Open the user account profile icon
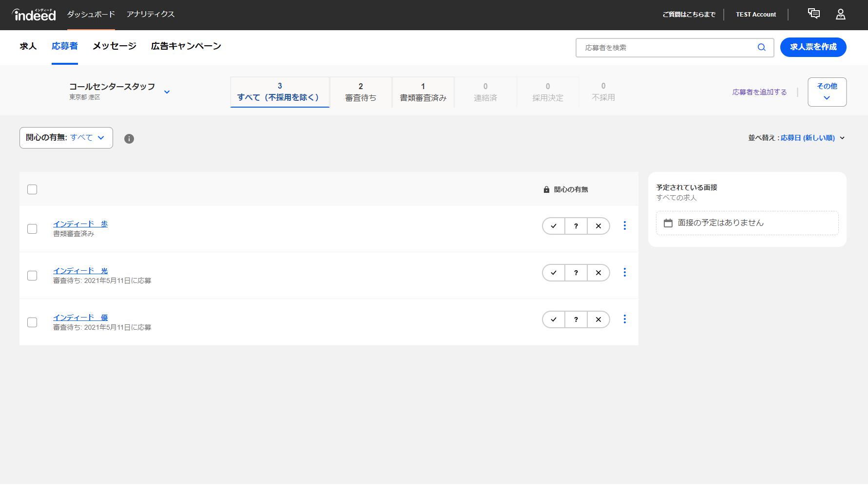This screenshot has height=486, width=868. (840, 14)
